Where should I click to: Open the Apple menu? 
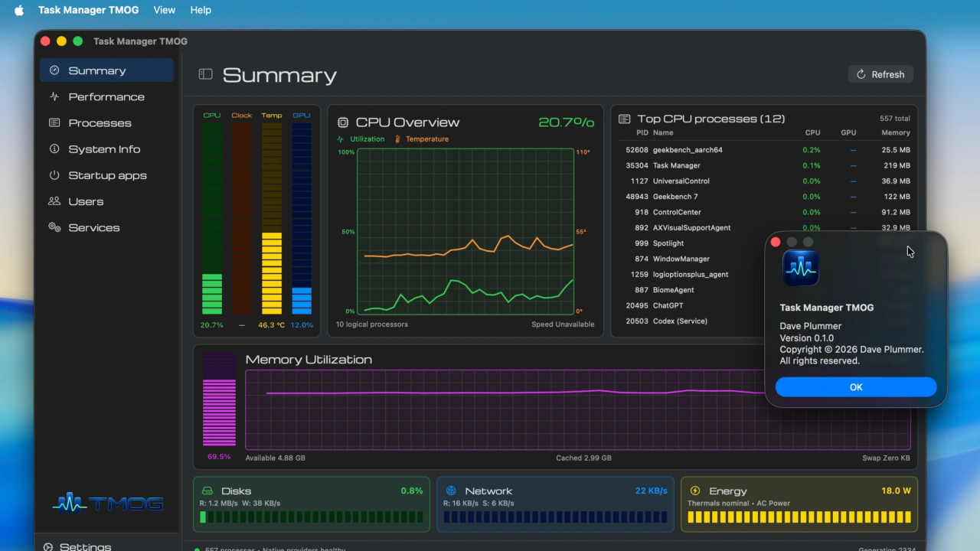[x=19, y=10]
